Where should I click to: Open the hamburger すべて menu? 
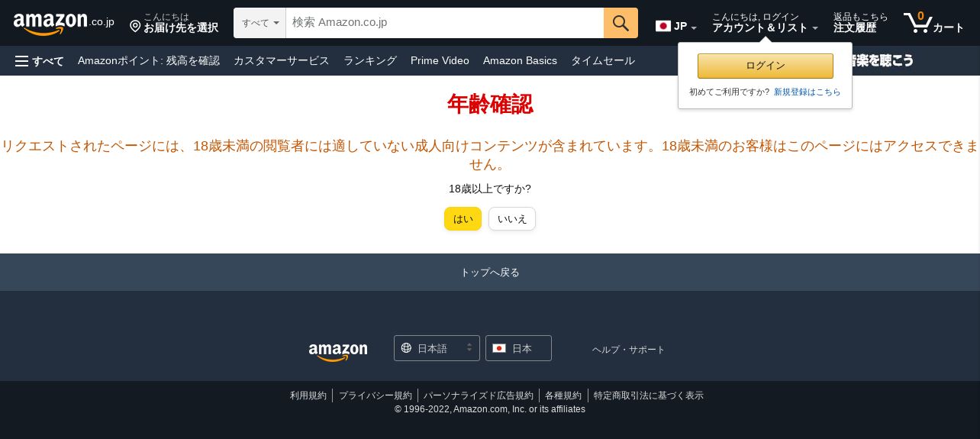coord(40,60)
